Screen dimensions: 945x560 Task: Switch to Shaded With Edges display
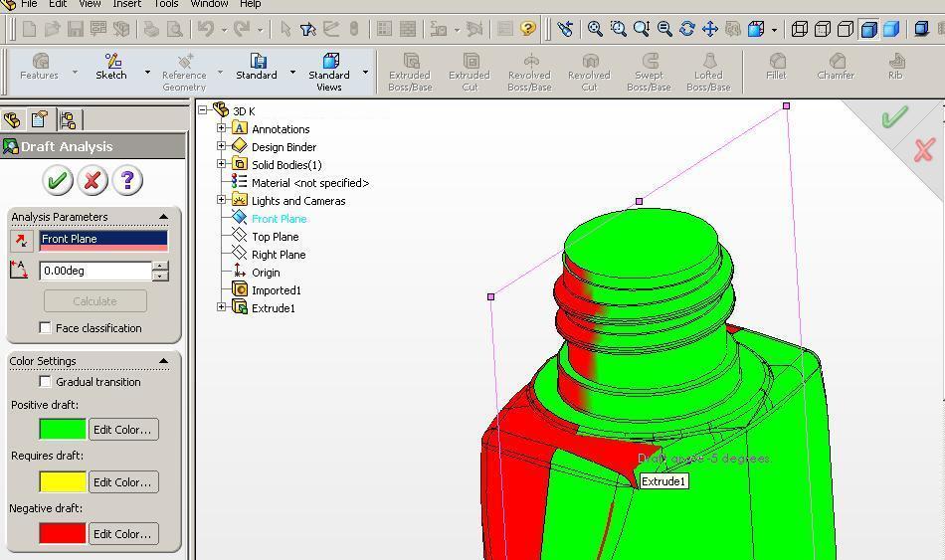point(868,28)
